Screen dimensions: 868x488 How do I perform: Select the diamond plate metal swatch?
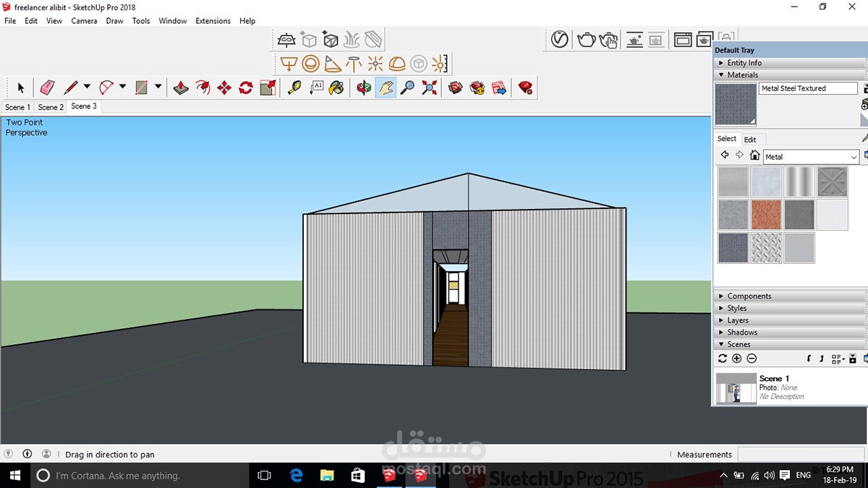(766, 247)
